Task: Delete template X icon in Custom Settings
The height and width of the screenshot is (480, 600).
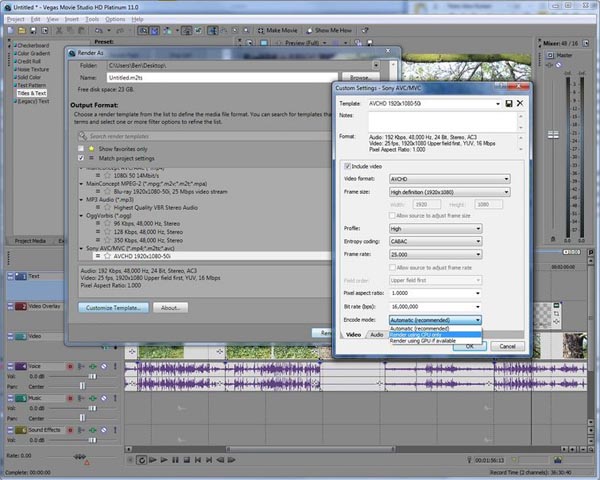Action: [x=520, y=103]
